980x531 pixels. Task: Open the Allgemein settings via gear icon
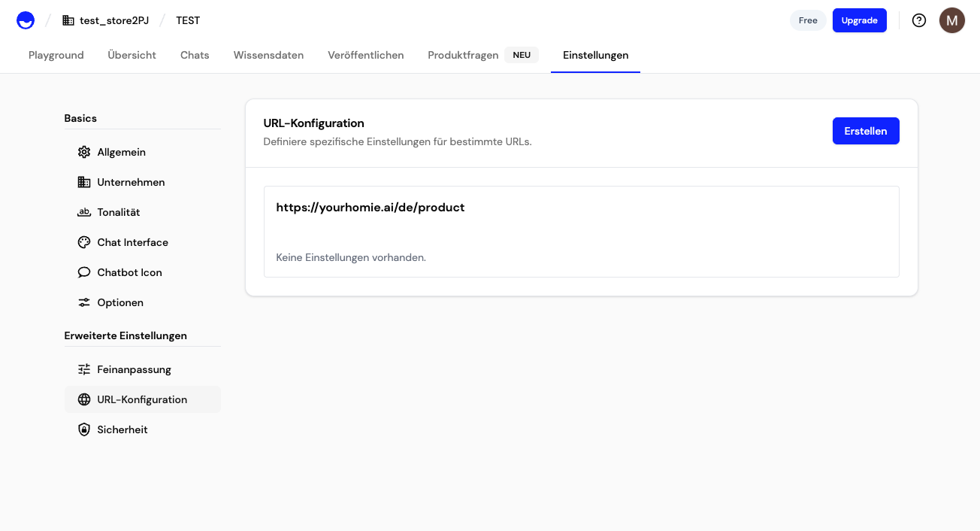pos(84,152)
